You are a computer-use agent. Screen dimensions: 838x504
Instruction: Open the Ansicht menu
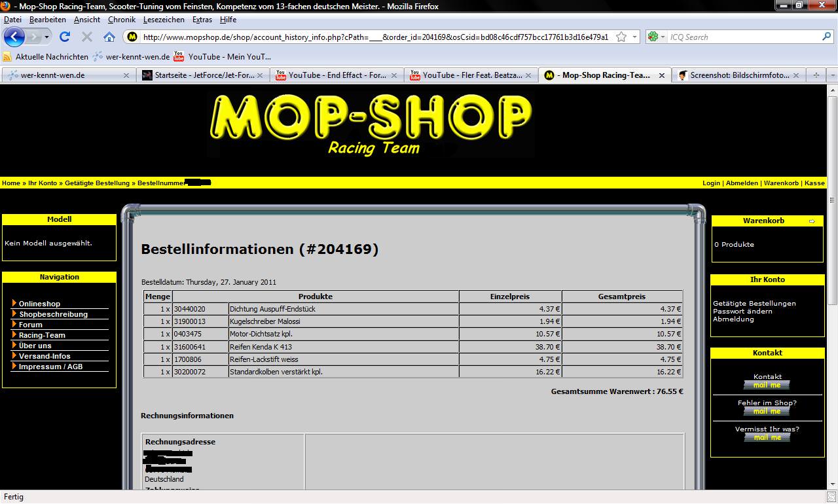tap(87, 20)
